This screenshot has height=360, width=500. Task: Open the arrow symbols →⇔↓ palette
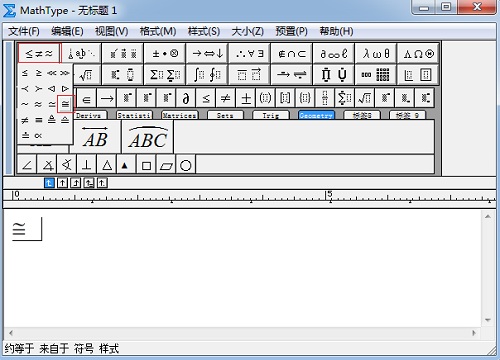[207, 53]
